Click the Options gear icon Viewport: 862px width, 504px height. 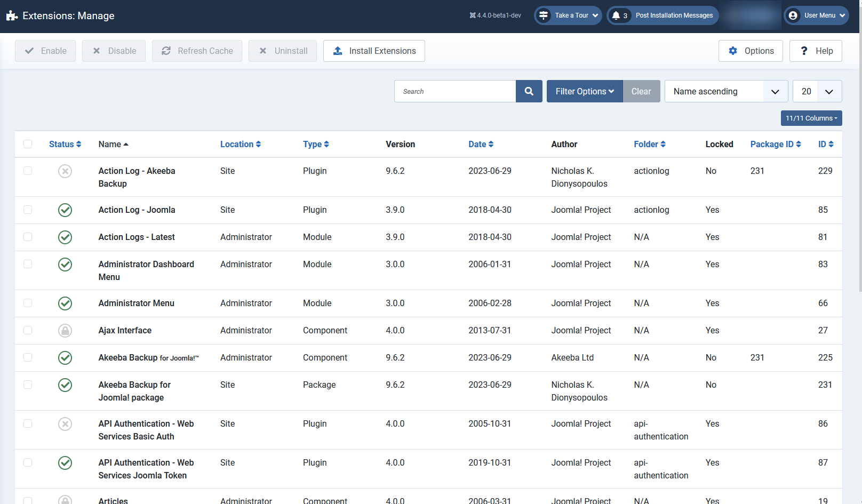pyautogui.click(x=733, y=51)
